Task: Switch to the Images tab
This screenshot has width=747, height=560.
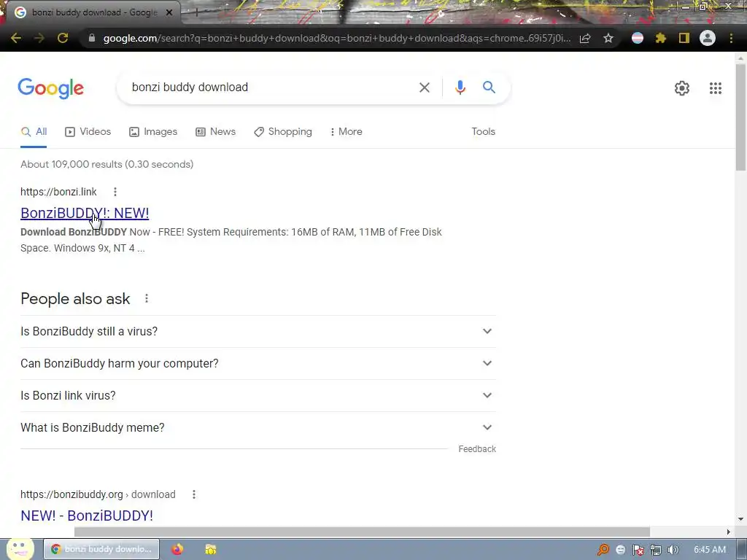Action: [x=153, y=132]
